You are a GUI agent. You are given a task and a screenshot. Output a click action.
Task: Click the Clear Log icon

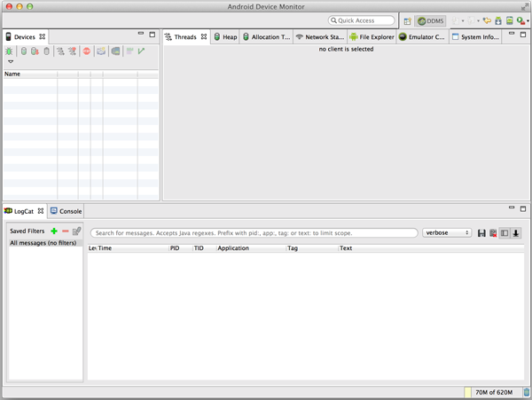(493, 233)
